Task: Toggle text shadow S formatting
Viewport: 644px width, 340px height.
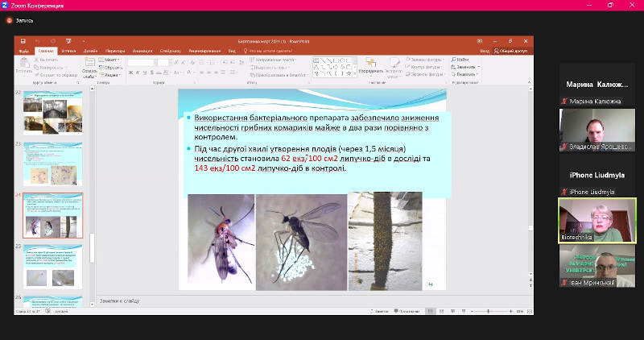Action: coord(151,73)
